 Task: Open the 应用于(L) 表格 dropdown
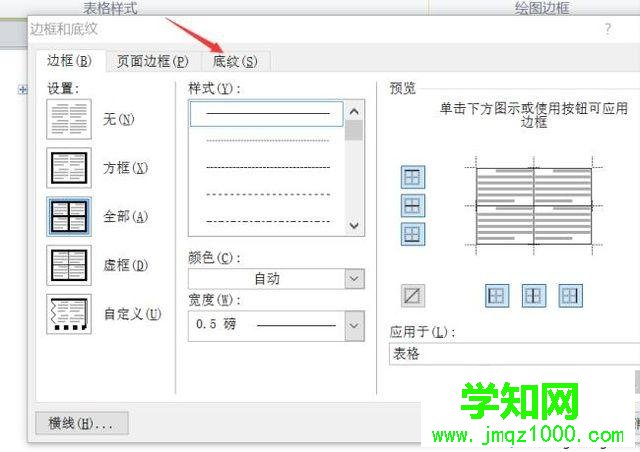coord(514,354)
